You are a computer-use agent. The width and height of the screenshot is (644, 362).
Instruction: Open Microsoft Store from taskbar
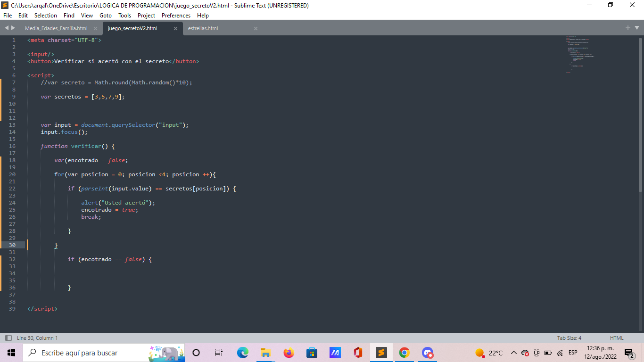[312, 353]
